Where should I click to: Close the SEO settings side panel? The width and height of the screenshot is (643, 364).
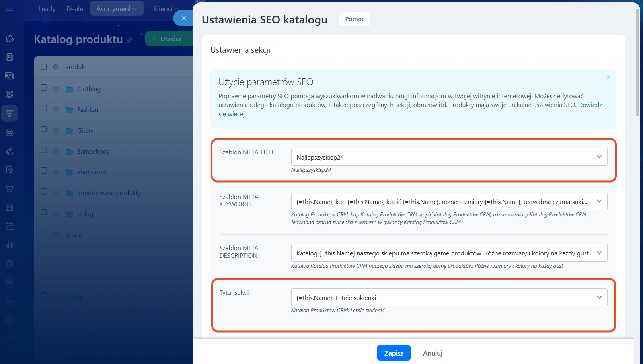pyautogui.click(x=184, y=18)
